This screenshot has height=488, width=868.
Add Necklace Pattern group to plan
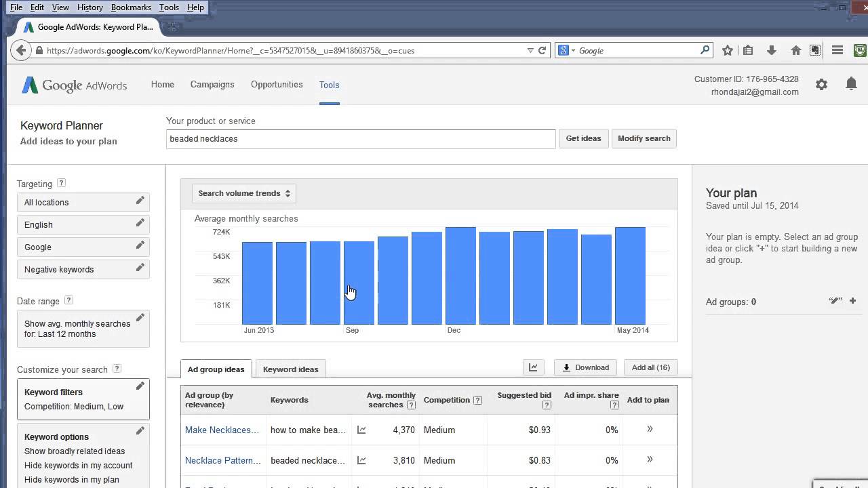(x=650, y=460)
